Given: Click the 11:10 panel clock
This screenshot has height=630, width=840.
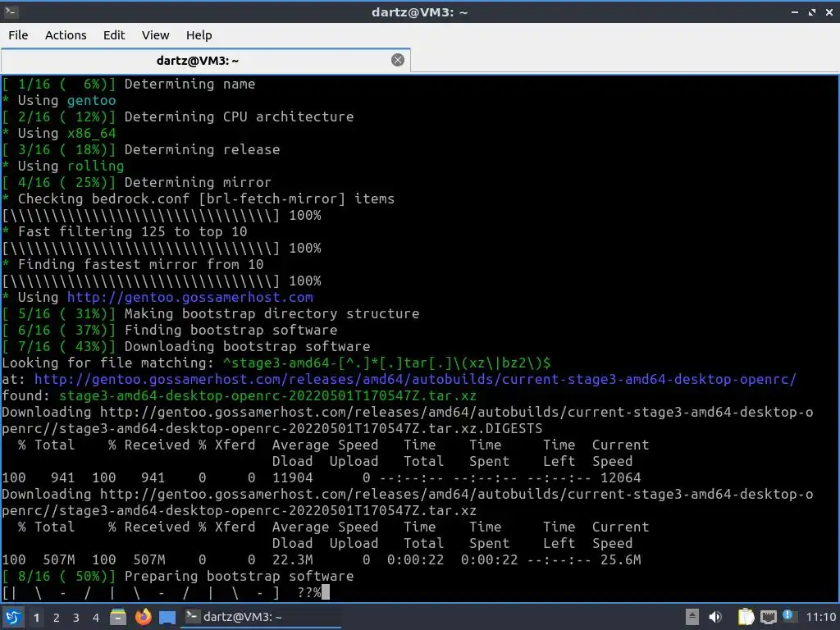Looking at the screenshot, I should 820,617.
